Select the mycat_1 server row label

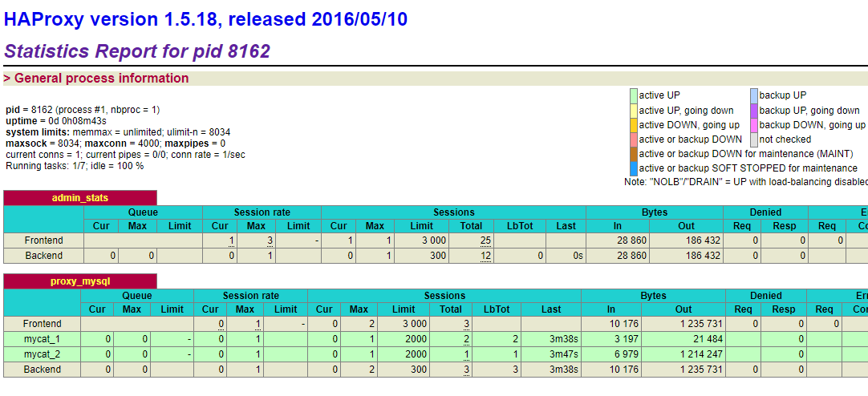click(x=43, y=339)
